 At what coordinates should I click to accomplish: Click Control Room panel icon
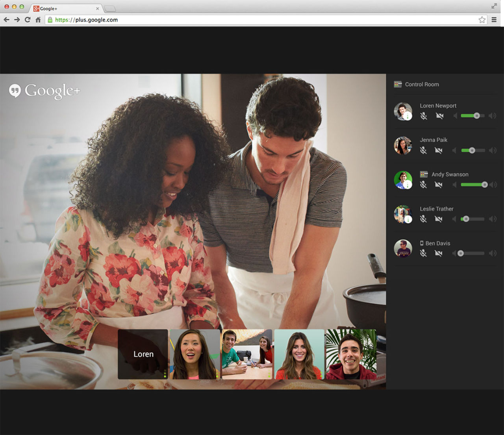(x=398, y=84)
